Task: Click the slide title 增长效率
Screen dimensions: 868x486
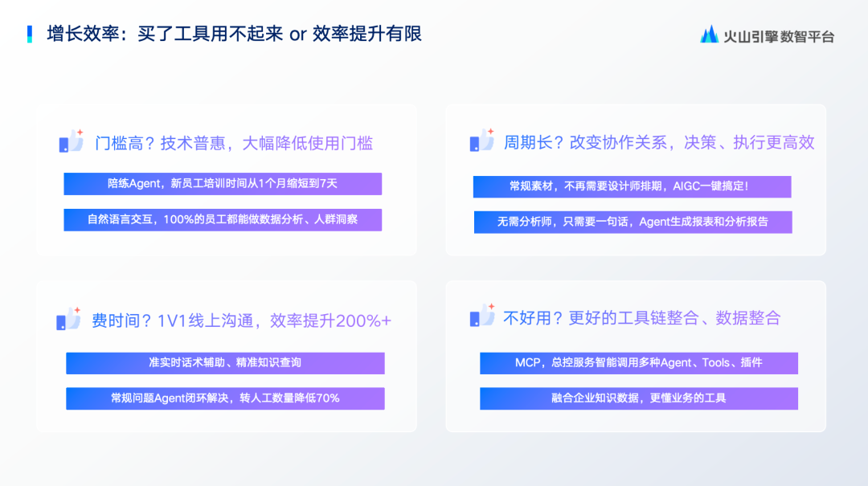Action: click(x=235, y=34)
